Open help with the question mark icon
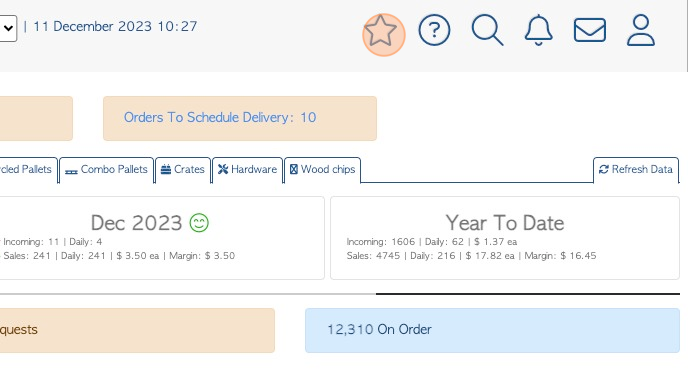 point(434,30)
